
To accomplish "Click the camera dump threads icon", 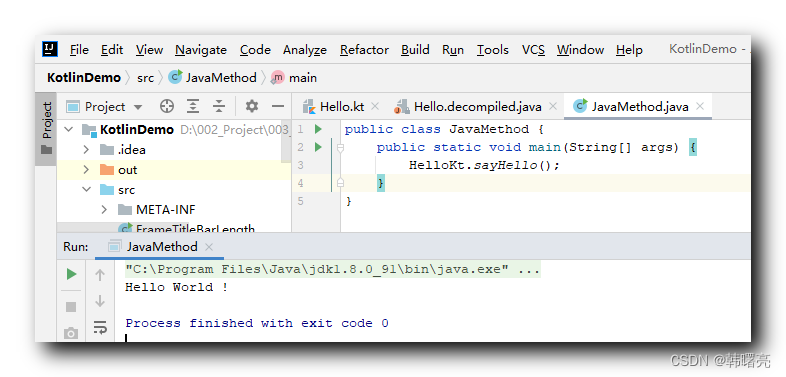I will (x=71, y=333).
